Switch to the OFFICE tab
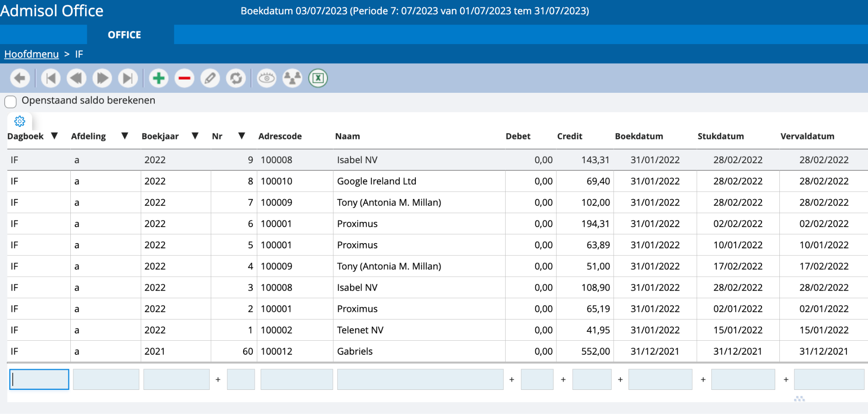Image resolution: width=868 pixels, height=414 pixels. pos(124,35)
